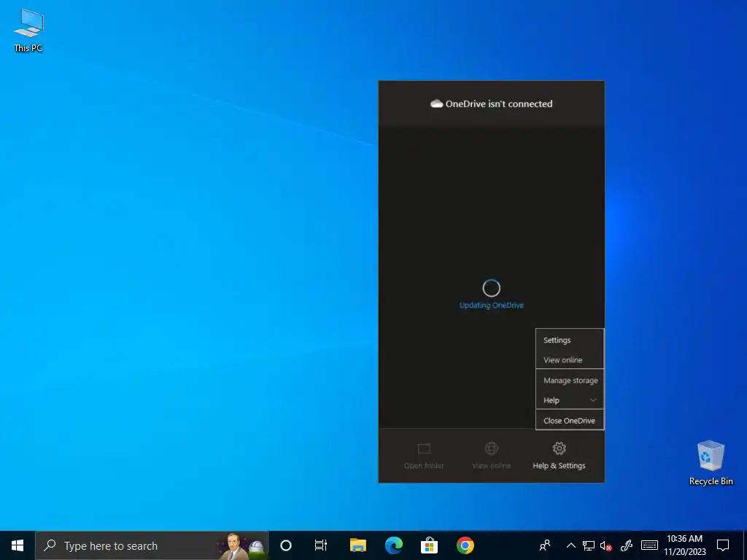Open Microsoft Store from taskbar
Viewport: 747px width, 560px height.
429,545
